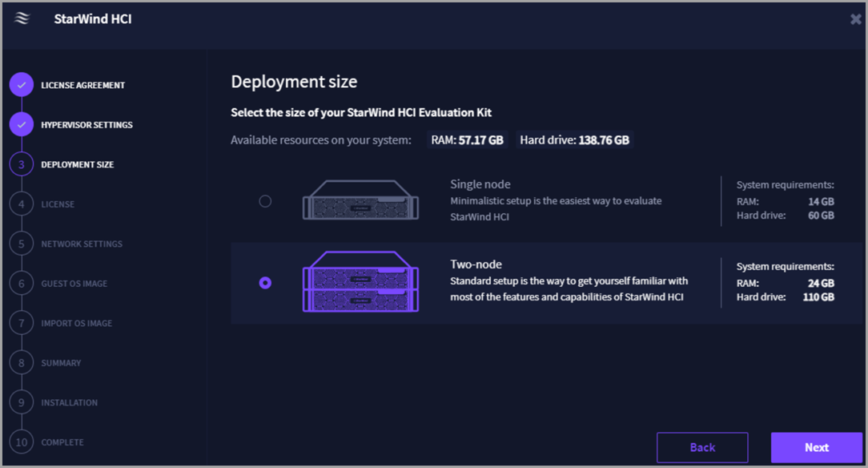Click the two-node server stack image
The width and height of the screenshot is (868, 468).
point(360,282)
